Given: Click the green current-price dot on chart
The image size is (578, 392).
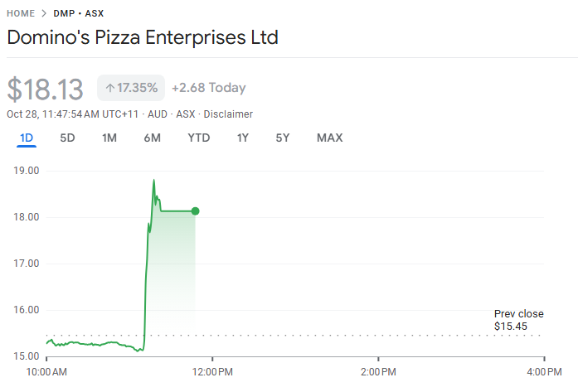Looking at the screenshot, I should [196, 211].
